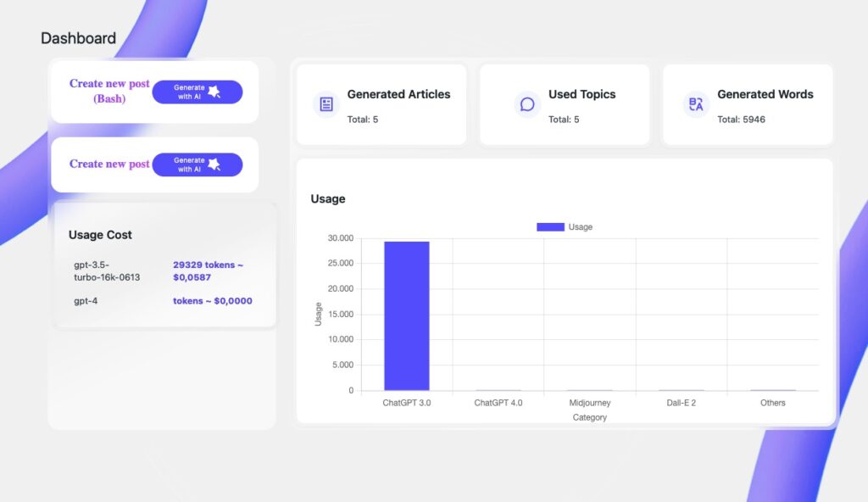Toggle the Usage legend color swatch
The image size is (868, 502).
click(550, 226)
